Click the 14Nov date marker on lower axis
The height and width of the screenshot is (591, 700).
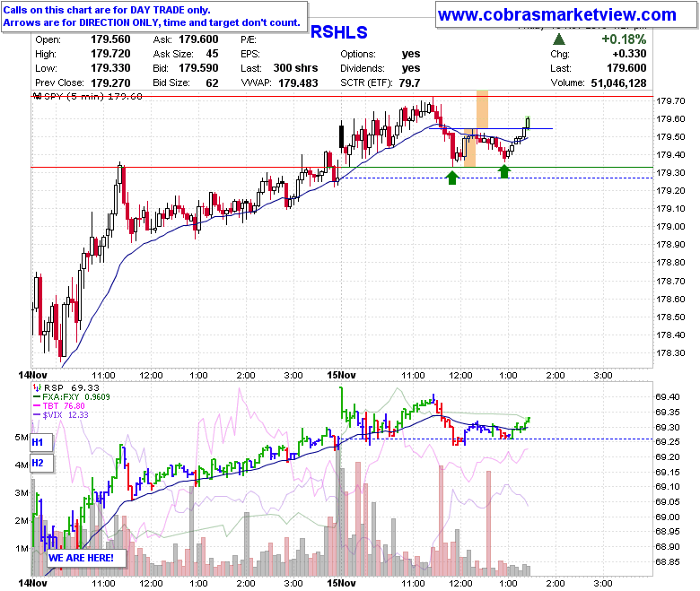coord(32,583)
